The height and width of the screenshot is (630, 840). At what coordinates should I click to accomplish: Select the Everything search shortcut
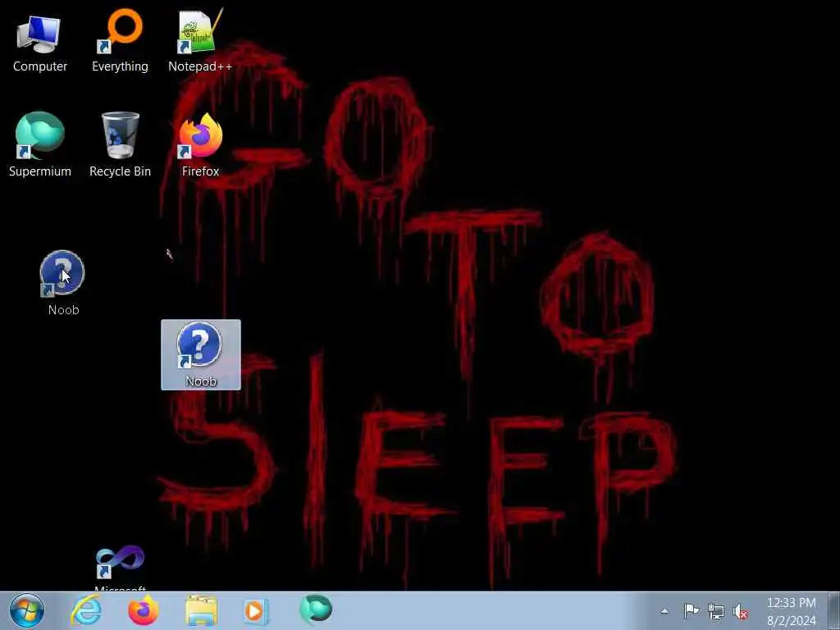tap(120, 42)
